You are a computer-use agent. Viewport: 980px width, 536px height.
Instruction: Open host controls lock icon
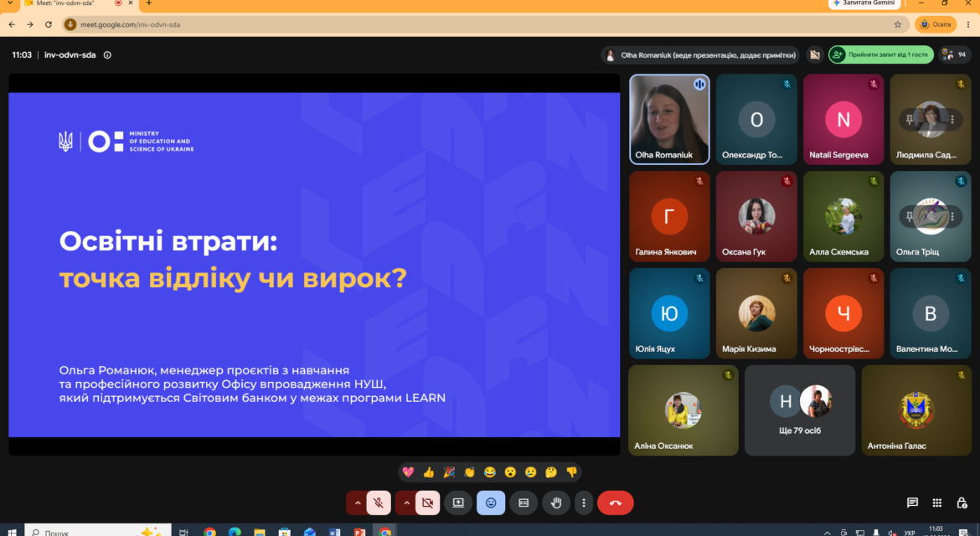click(962, 502)
